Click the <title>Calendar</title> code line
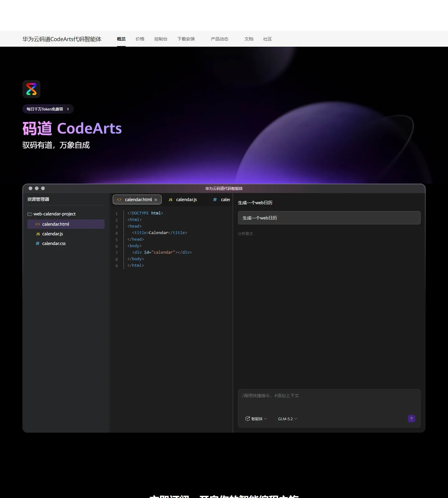Viewport: 448px width, 498px height. (x=160, y=233)
